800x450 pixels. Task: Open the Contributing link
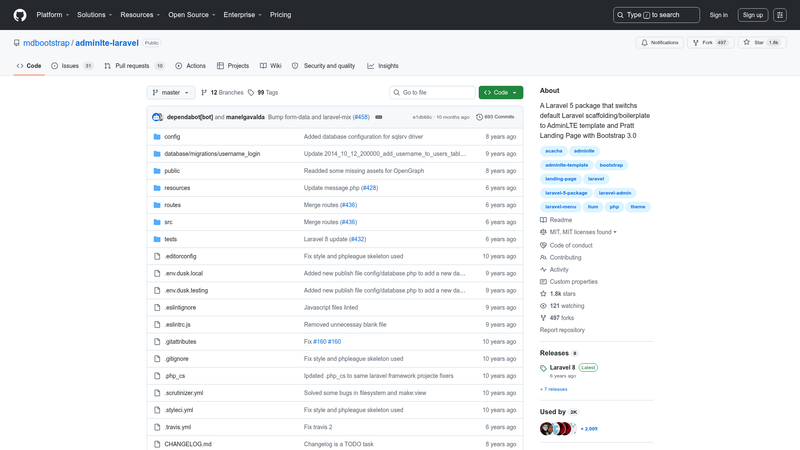[561, 258]
